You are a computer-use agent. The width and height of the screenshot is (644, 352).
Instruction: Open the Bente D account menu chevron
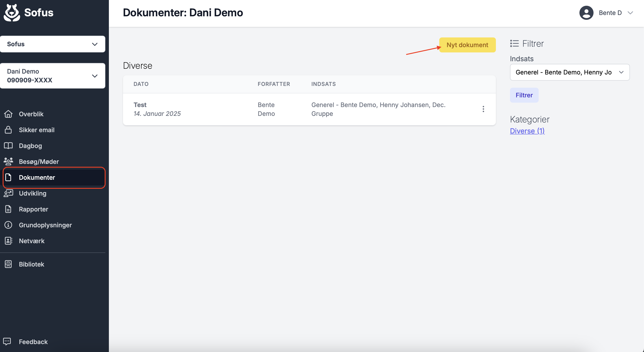click(630, 13)
